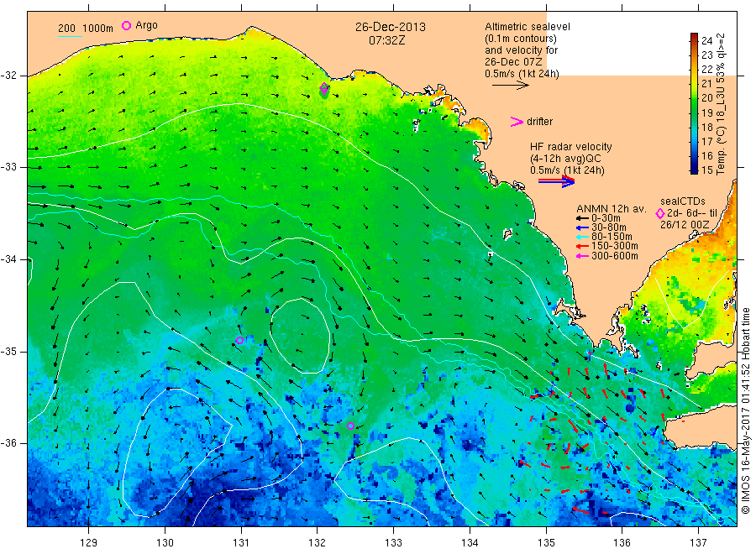Click the cyan 200m isobath legend line

pyautogui.click(x=70, y=36)
